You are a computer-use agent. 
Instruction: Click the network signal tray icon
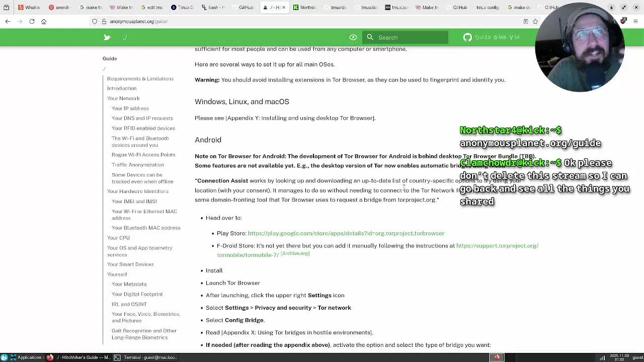pos(602,357)
